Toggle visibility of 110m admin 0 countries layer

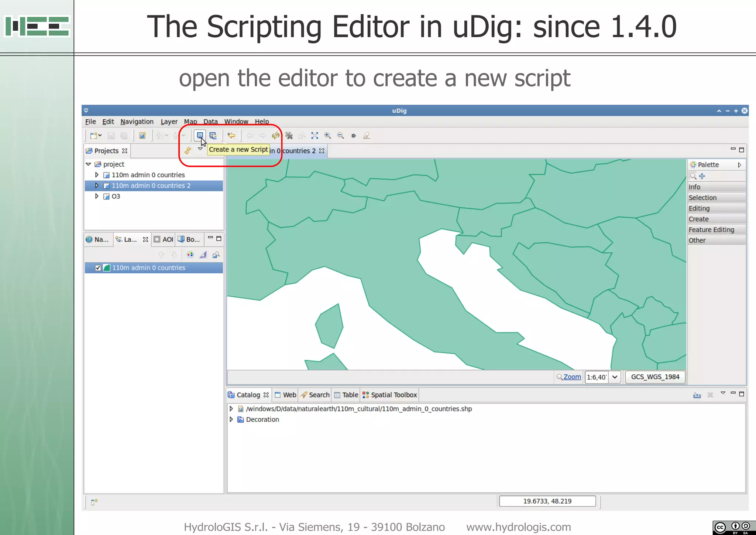coord(98,268)
